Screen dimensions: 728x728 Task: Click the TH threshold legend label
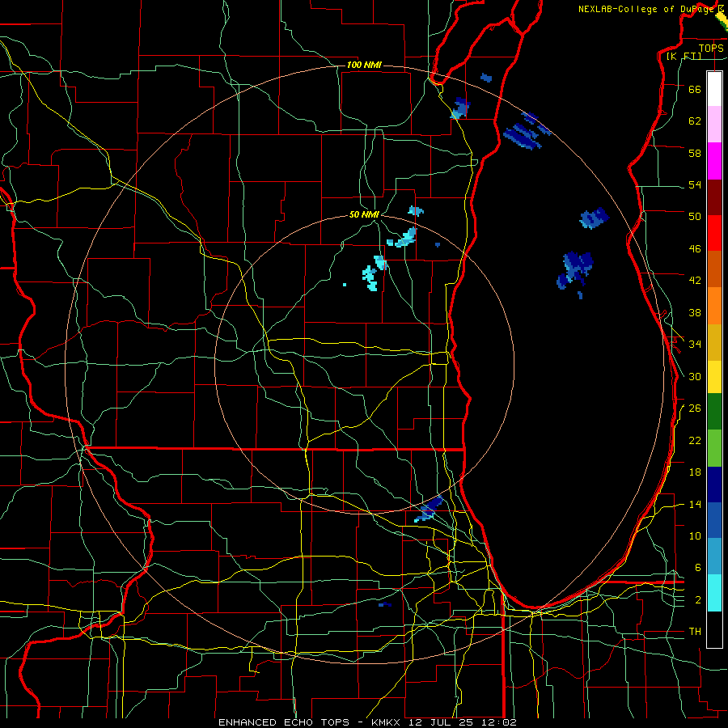pos(695,632)
